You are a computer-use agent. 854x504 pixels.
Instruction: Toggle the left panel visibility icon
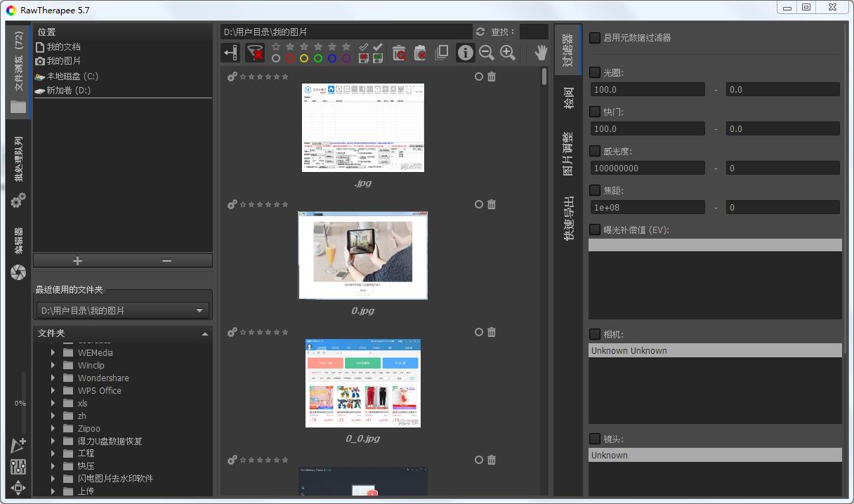230,53
